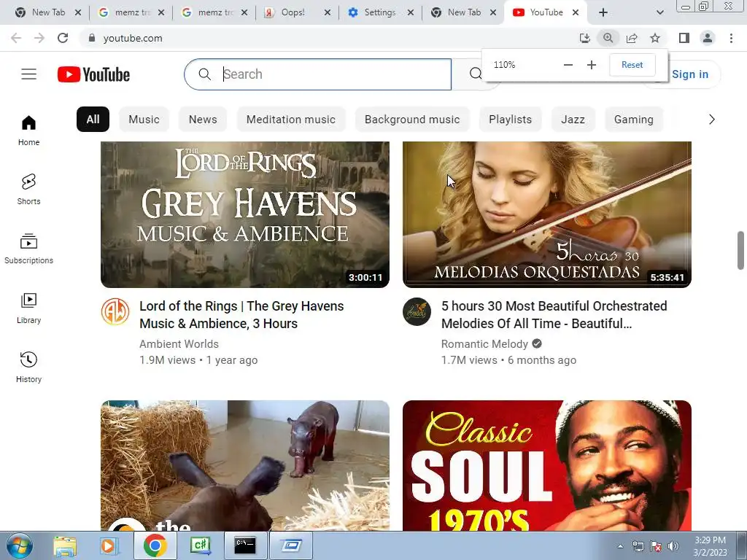Screen dimensions: 747x560
Task: Reset the page zoom level
Action: 632,65
